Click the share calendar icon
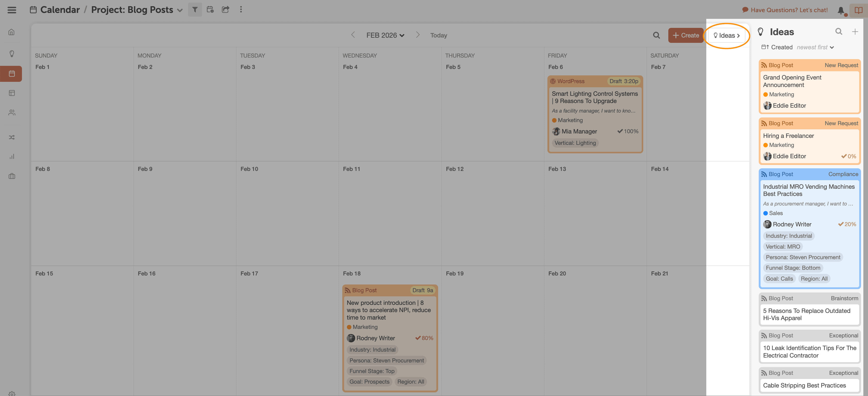868x396 pixels. (226, 10)
